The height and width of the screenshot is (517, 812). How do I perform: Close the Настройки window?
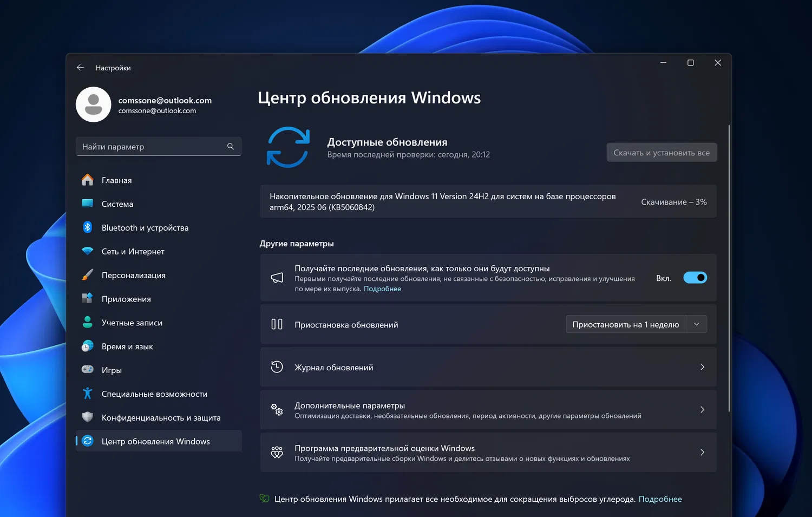pos(718,63)
